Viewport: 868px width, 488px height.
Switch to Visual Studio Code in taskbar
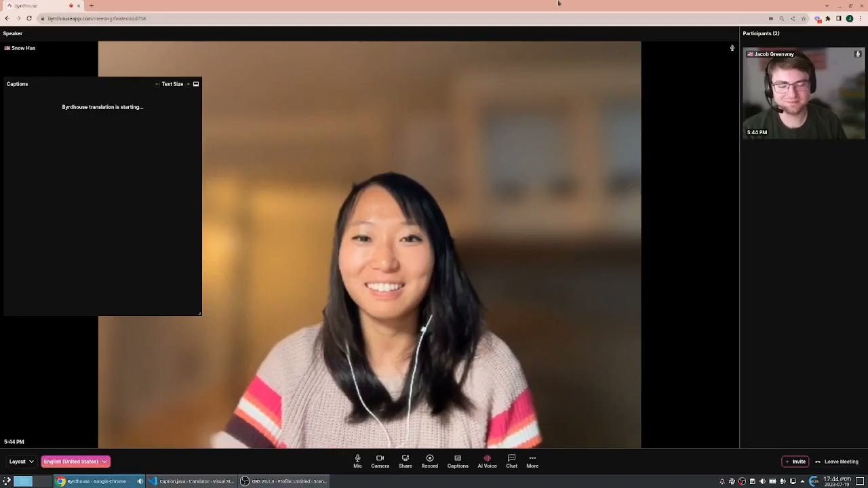coord(191,481)
